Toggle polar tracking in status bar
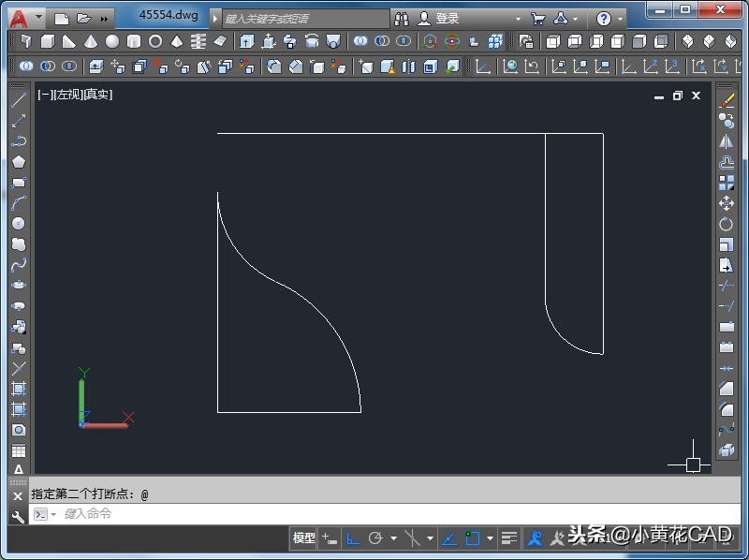Image resolution: width=749 pixels, height=560 pixels. [375, 538]
